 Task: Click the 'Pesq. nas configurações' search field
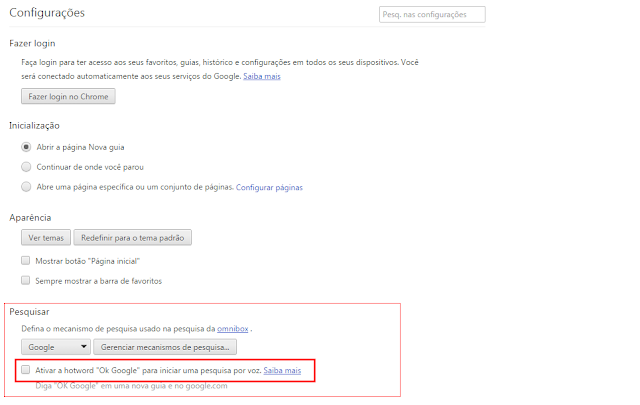(432, 14)
